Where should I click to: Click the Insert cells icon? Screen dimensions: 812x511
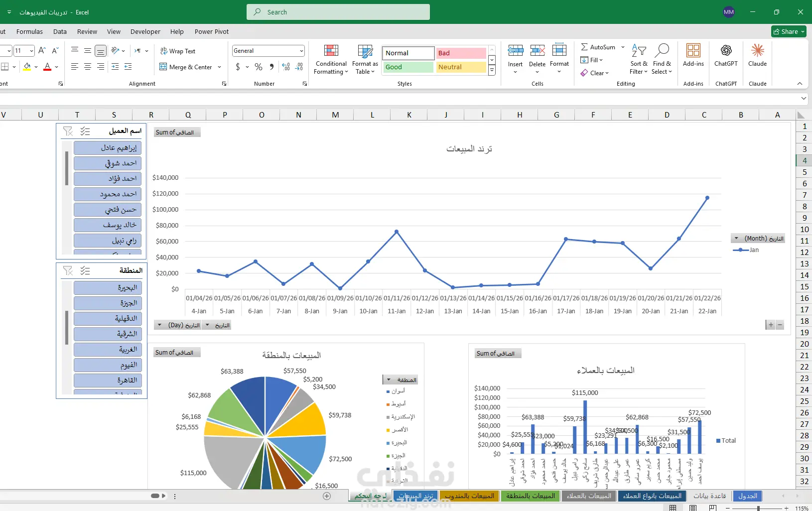(x=516, y=50)
